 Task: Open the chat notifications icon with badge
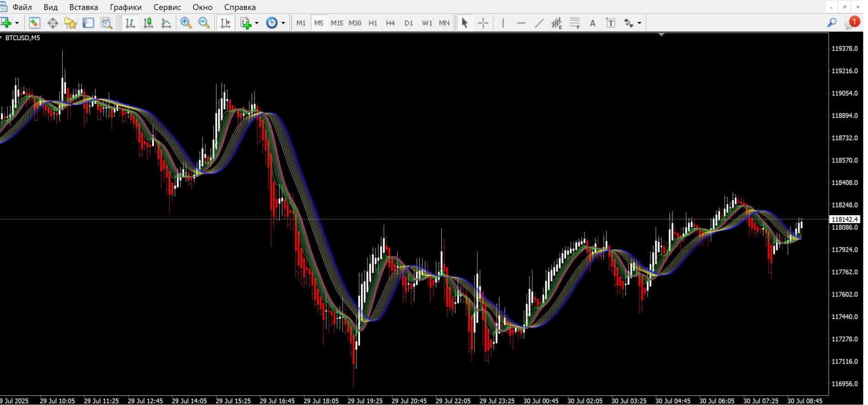[x=851, y=23]
